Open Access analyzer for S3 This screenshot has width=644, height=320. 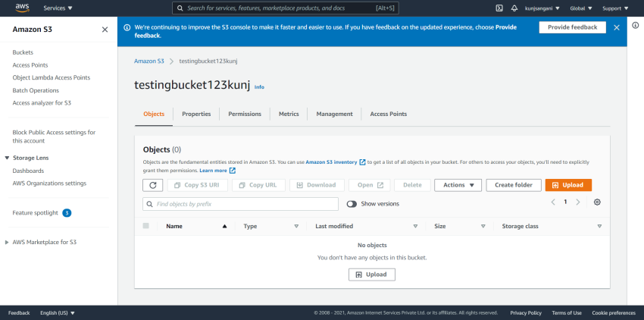tap(42, 103)
